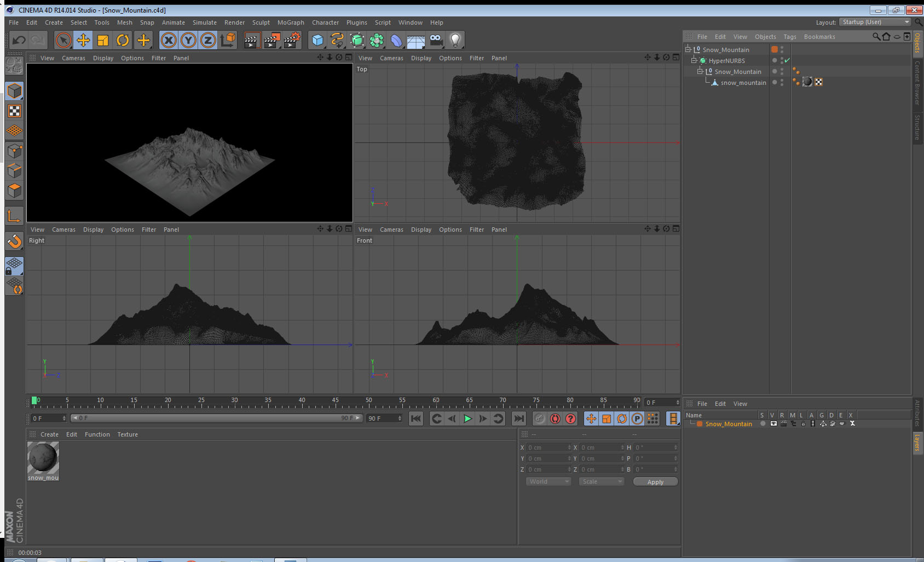Screen dimensions: 924x562
Task: Toggle Z axis lock
Action: pos(208,40)
